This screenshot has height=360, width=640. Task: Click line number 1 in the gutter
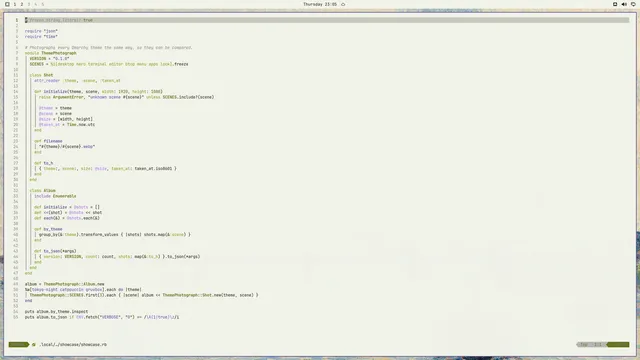17,20
